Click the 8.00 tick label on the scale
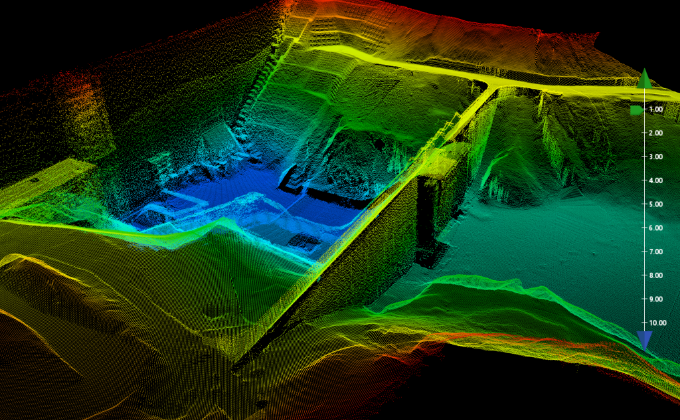Viewport: 680px width, 420px height. pos(656,276)
